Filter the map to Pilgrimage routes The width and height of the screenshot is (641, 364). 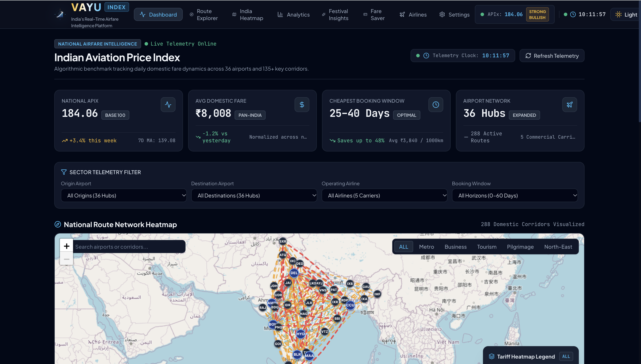click(520, 247)
